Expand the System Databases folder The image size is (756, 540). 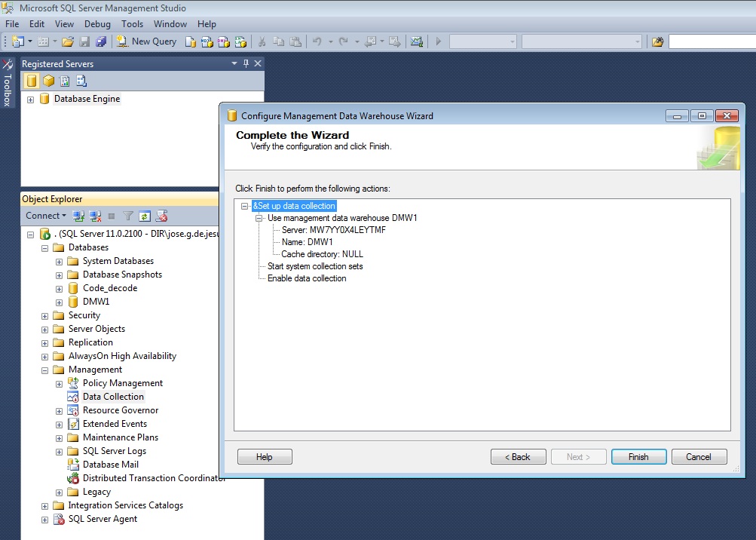point(59,262)
